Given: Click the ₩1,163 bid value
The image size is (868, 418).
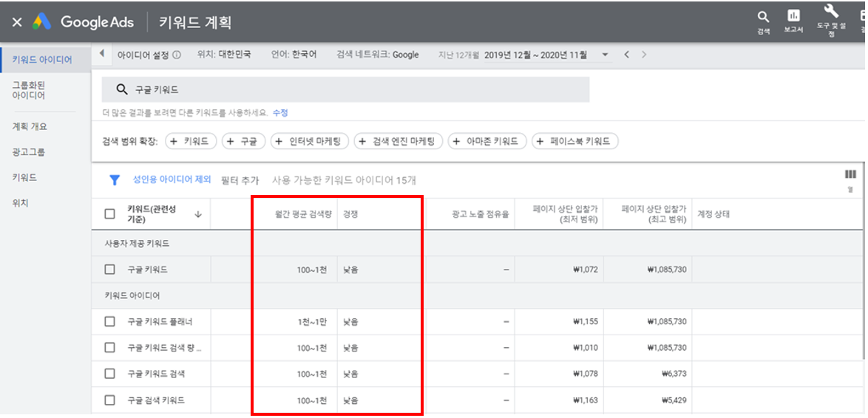Looking at the screenshot, I should point(586,400).
